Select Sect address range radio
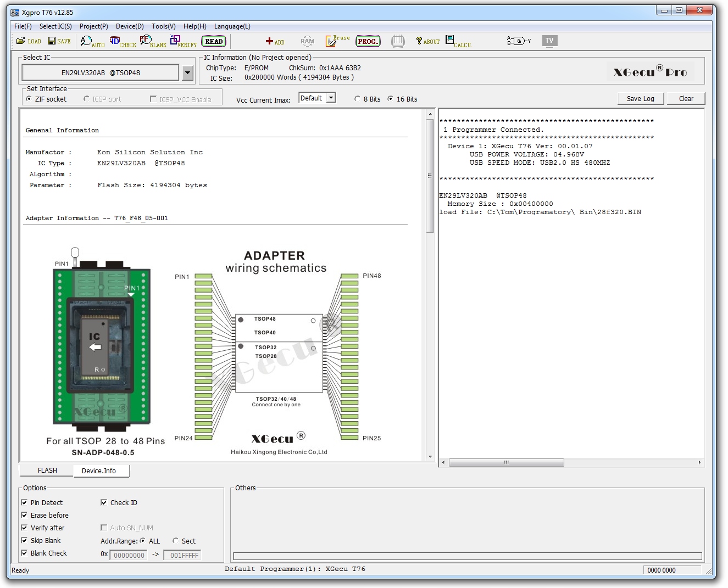The width and height of the screenshot is (728, 588). point(176,541)
